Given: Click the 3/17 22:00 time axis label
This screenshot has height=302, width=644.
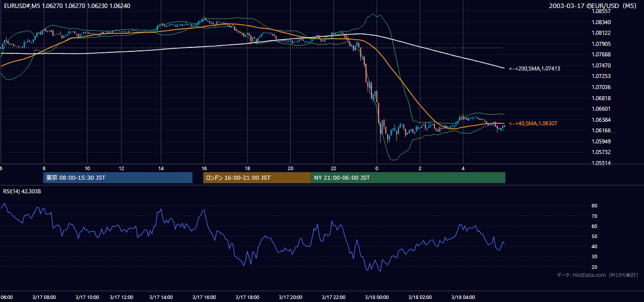Looking at the screenshot, I should click(x=334, y=297).
